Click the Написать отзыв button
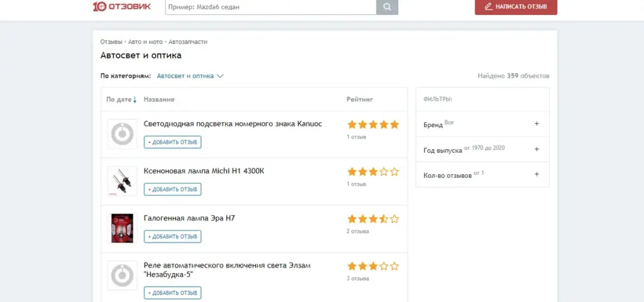644x302 pixels. [x=516, y=7]
